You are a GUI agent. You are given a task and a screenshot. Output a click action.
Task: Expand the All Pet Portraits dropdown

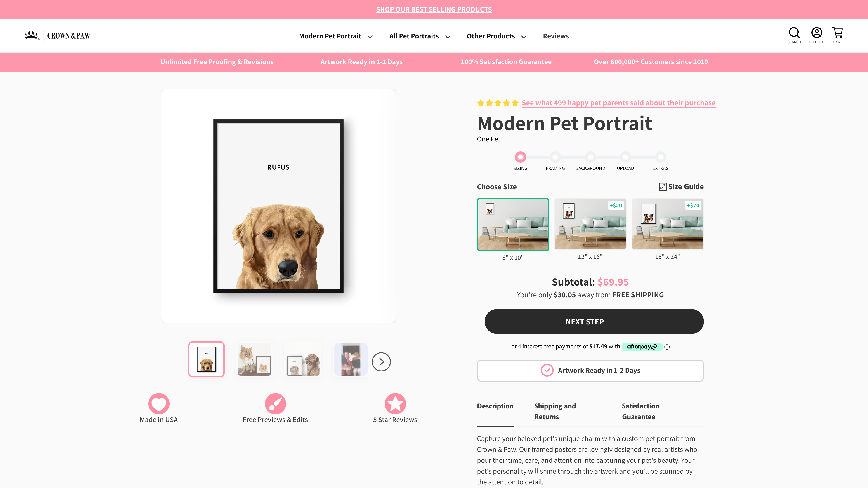[x=420, y=36]
